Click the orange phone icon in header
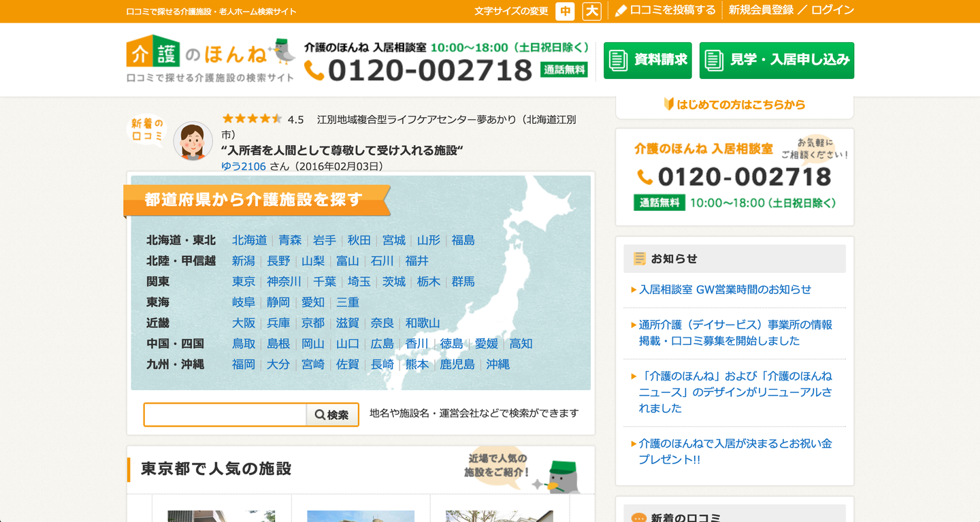The width and height of the screenshot is (980, 522). (314, 70)
